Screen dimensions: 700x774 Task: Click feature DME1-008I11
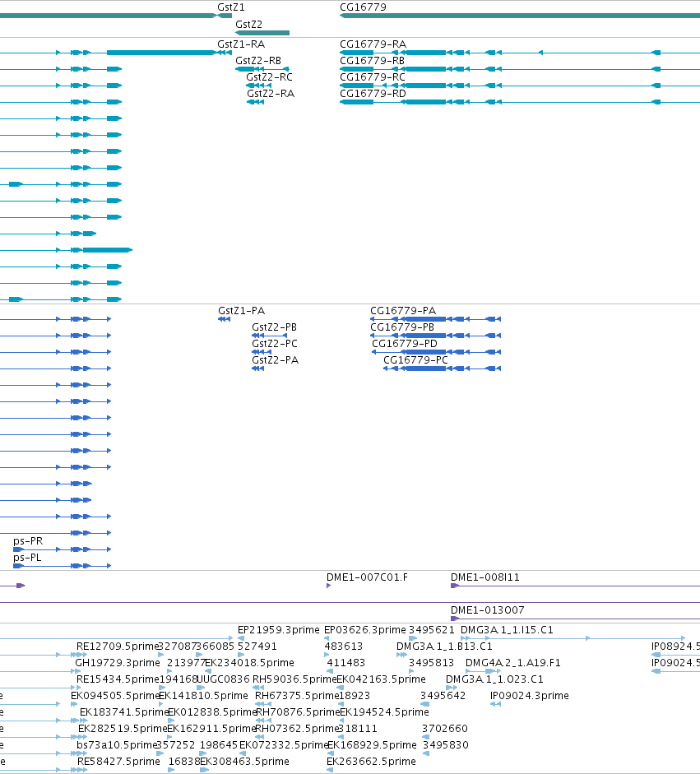(x=485, y=577)
